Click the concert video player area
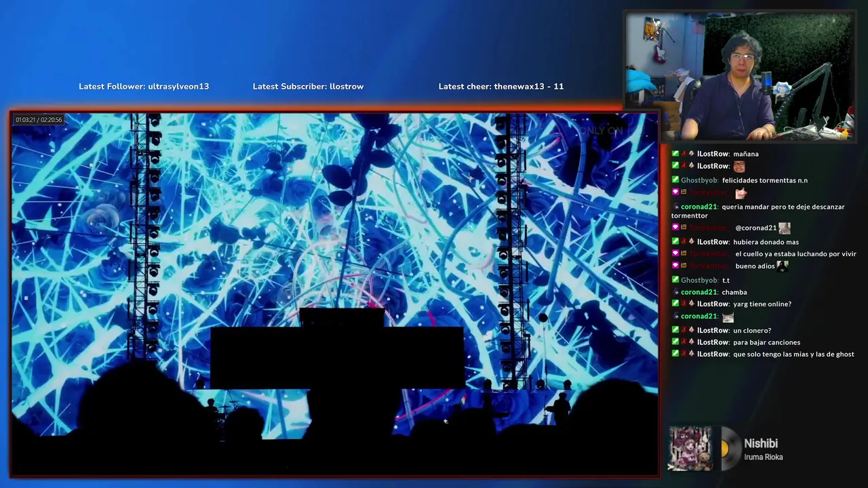 click(x=335, y=293)
